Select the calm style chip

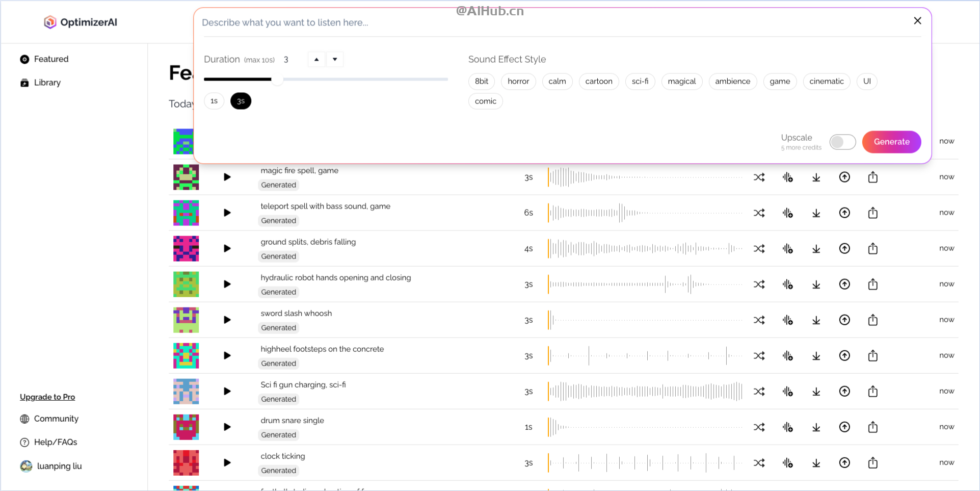coord(557,82)
